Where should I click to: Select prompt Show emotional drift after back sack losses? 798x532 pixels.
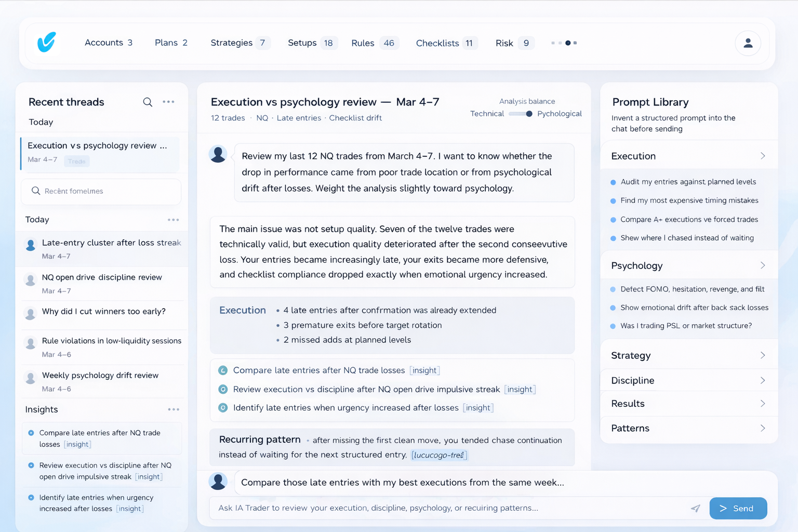pos(694,308)
